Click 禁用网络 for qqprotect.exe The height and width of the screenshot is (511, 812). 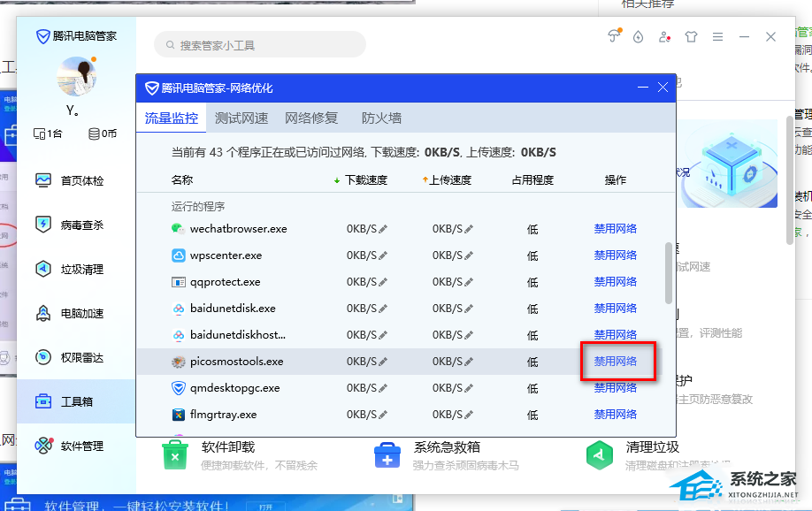[x=616, y=282]
